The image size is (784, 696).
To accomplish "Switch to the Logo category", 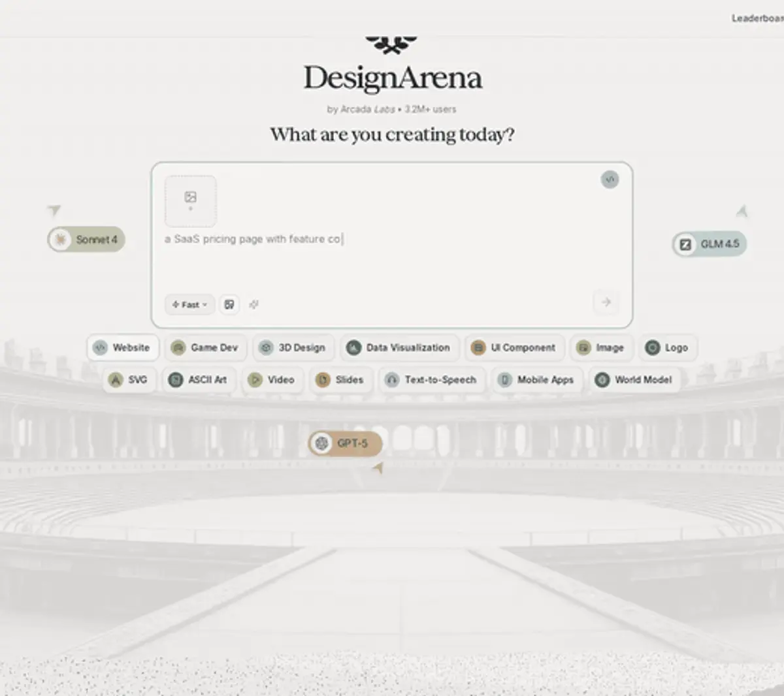I will point(668,347).
